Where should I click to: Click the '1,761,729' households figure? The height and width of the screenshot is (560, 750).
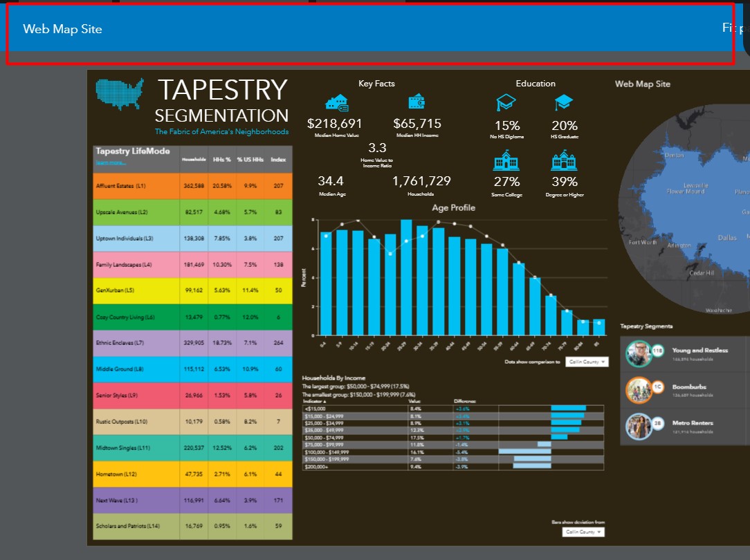pos(421,181)
